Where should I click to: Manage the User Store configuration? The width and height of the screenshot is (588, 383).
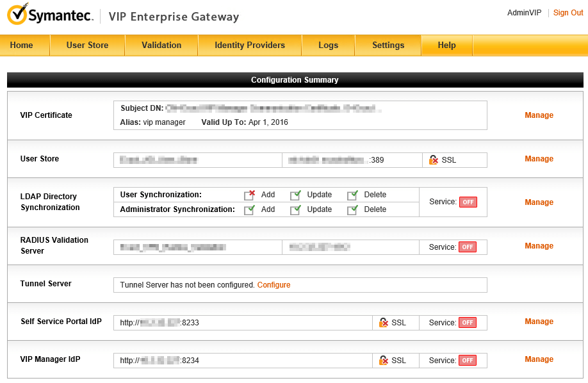click(539, 159)
